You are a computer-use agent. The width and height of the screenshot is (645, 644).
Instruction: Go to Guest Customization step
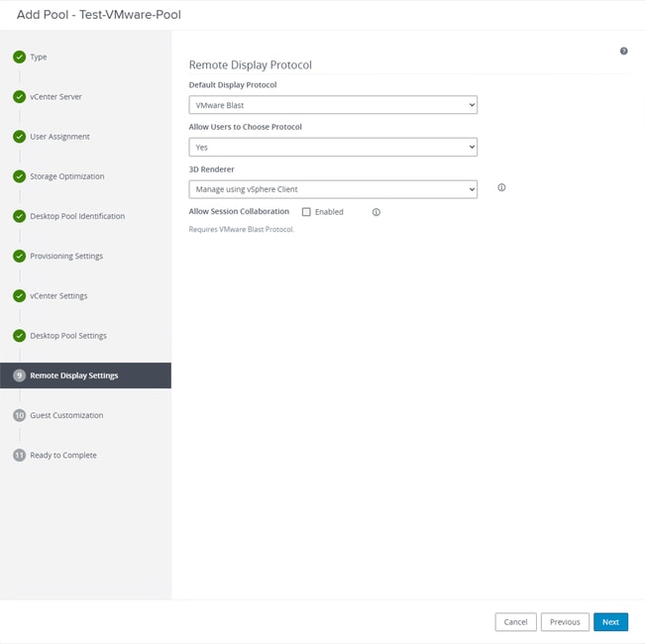(66, 415)
